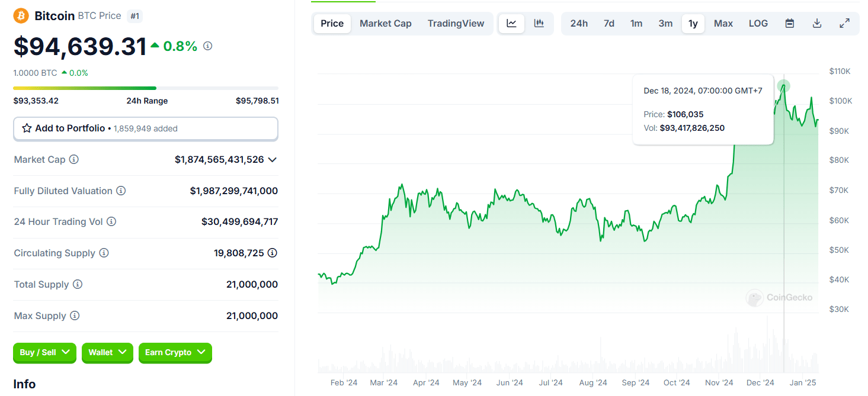Screen dimensions: 868x396
Task: Expand the Market Cap value chevron
Action: tap(272, 159)
